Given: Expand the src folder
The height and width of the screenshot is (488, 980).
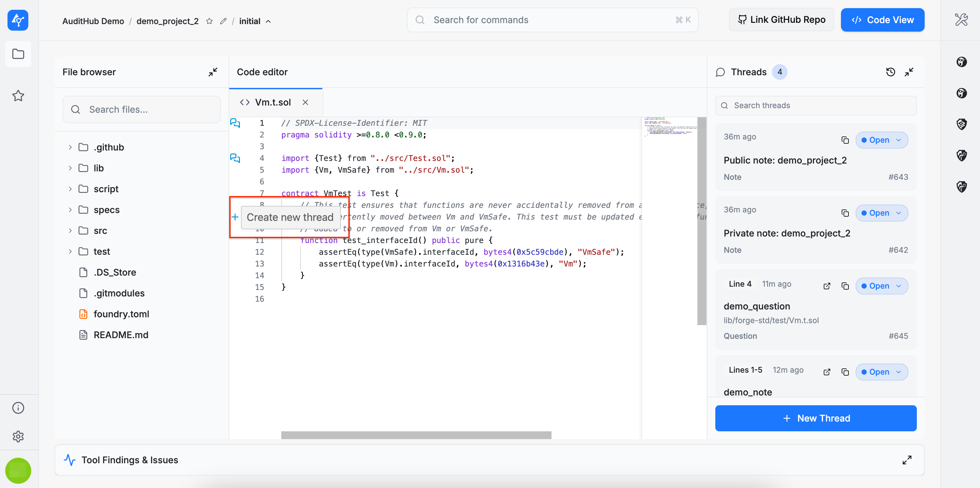Looking at the screenshot, I should click(70, 231).
